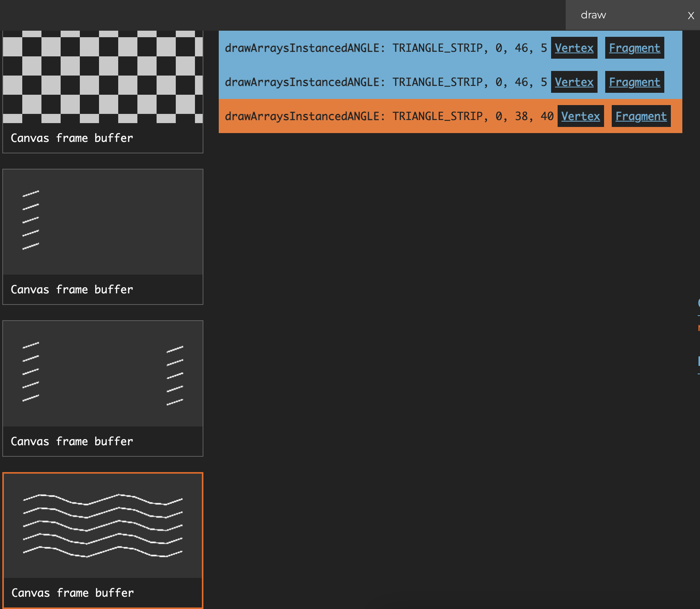Open Vertex shader of first draw command
The height and width of the screenshot is (609, 700).
(574, 48)
